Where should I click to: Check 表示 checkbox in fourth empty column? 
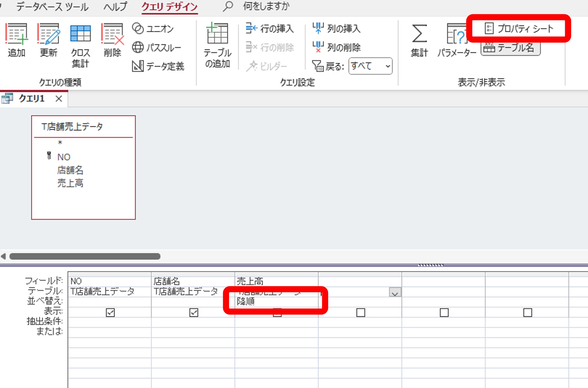[x=360, y=312]
